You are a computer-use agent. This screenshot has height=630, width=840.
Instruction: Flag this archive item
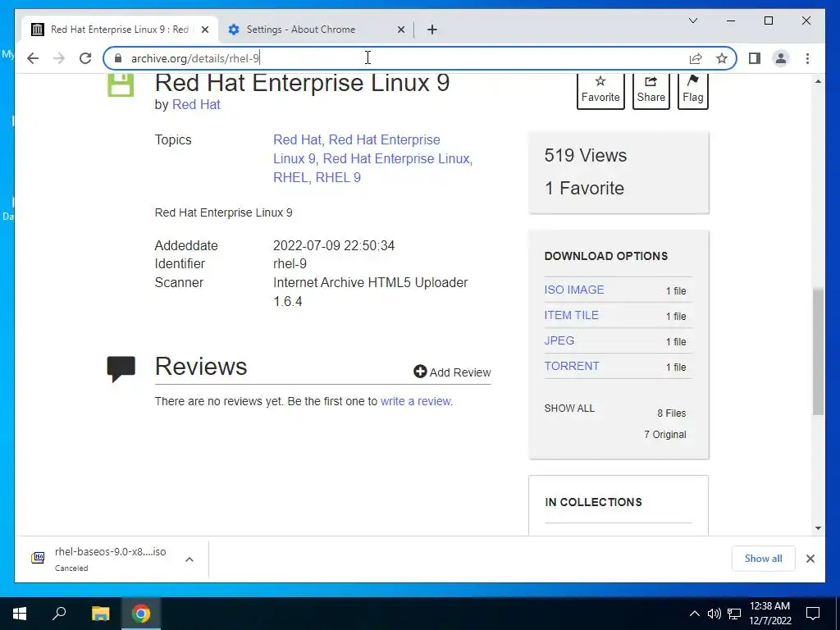coord(692,90)
